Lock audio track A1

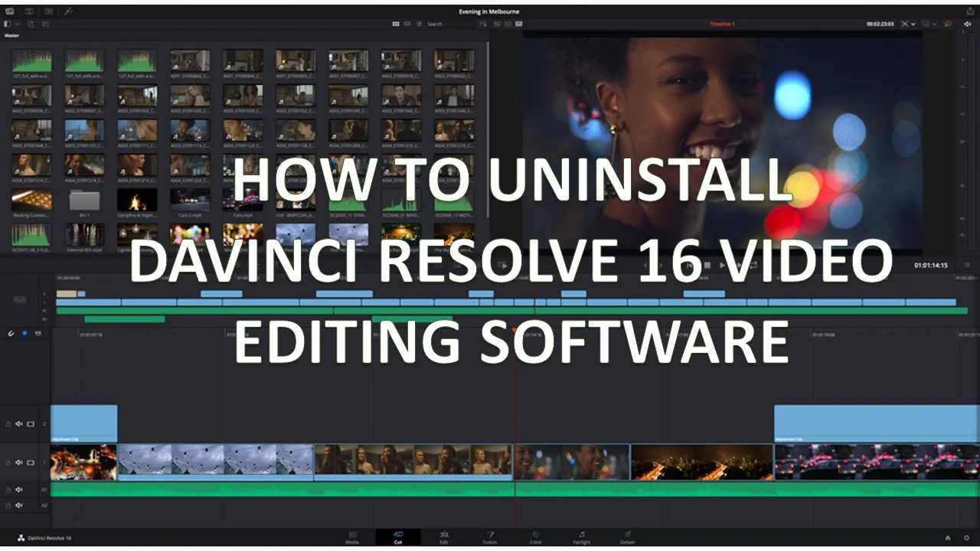8,490
